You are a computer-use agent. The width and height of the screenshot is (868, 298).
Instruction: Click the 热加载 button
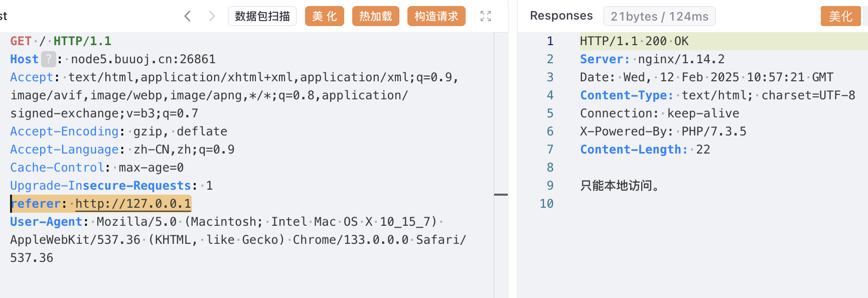[x=375, y=16]
